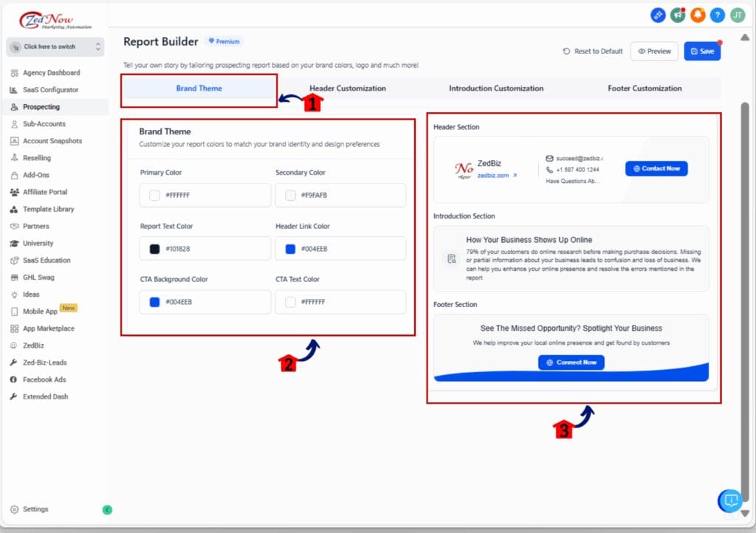
Task: Open the JT profile avatar menu
Action: tap(738, 14)
